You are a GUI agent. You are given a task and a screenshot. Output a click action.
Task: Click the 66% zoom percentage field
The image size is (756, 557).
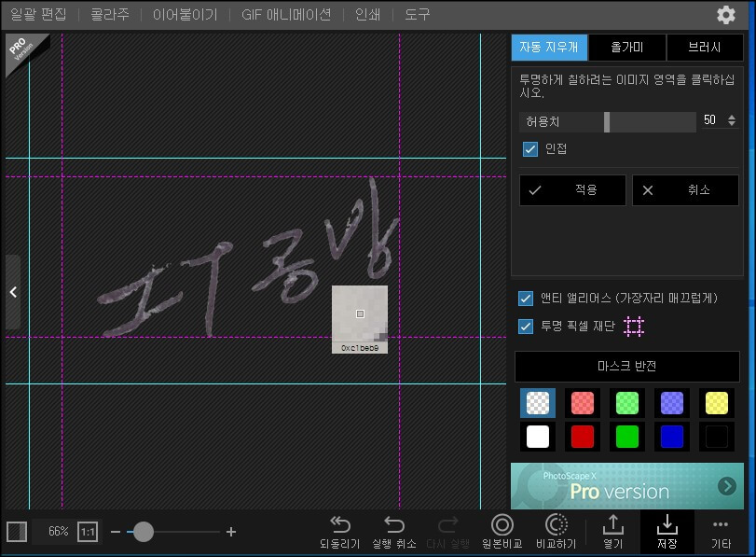[x=58, y=532]
